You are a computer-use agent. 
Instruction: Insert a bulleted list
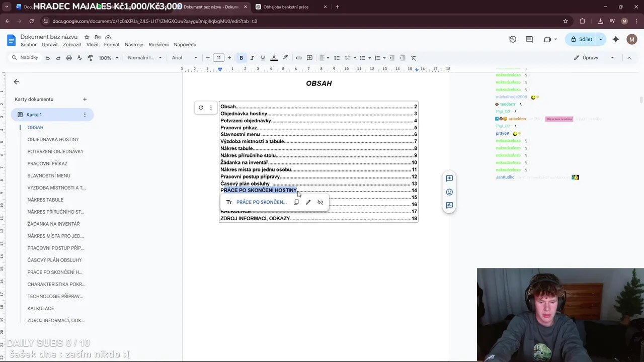click(362, 58)
